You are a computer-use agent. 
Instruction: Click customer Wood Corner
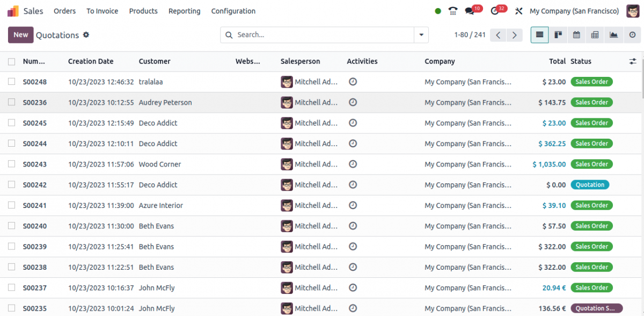[160, 164]
